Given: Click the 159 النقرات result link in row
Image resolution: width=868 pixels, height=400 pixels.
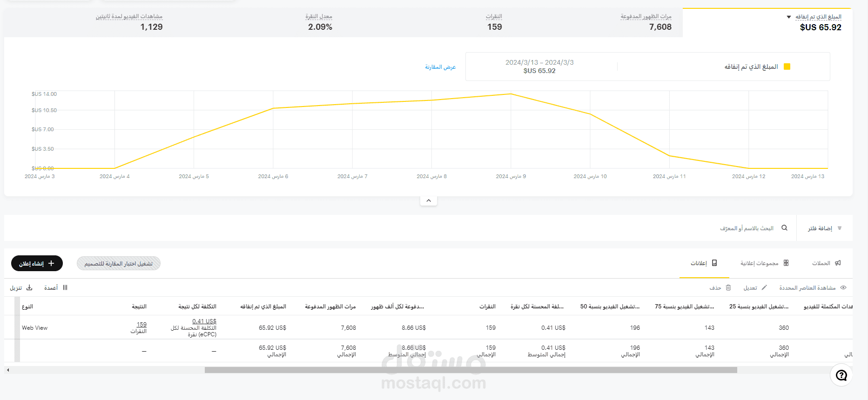Looking at the screenshot, I should click(141, 325).
